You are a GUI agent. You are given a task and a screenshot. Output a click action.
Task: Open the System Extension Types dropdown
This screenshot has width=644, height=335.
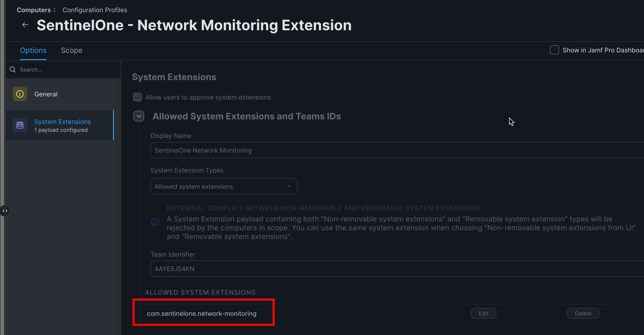[224, 186]
